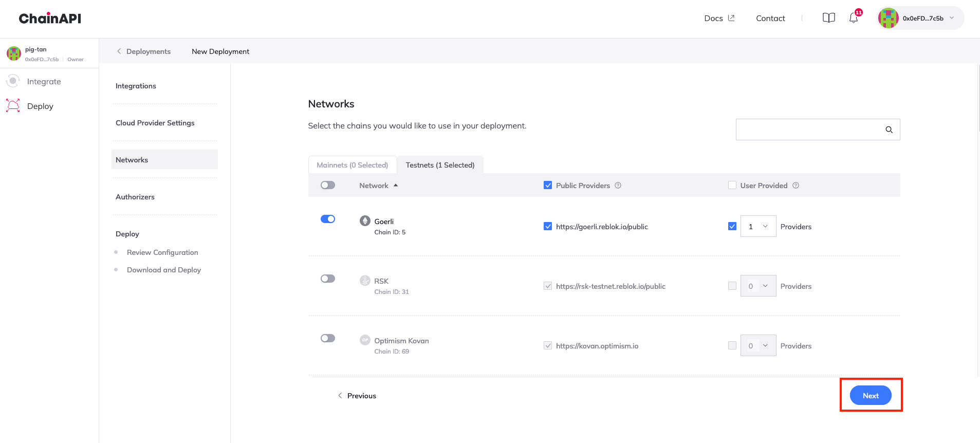The width and height of the screenshot is (980, 443).
Task: Open the Authorizers step in sidebar
Action: tap(135, 197)
